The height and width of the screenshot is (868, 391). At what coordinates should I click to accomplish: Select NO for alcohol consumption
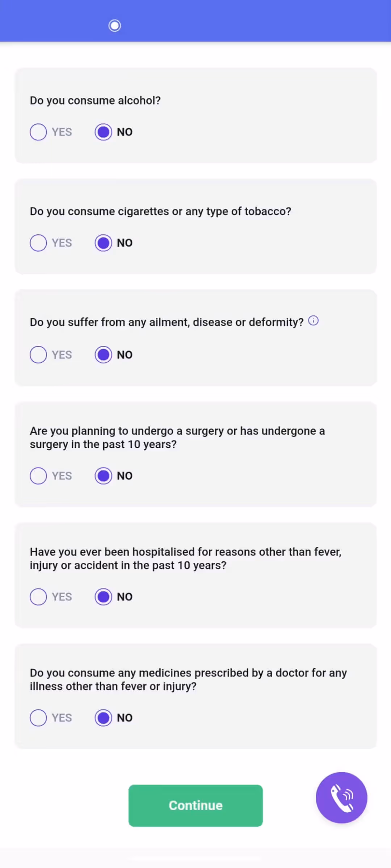104,132
